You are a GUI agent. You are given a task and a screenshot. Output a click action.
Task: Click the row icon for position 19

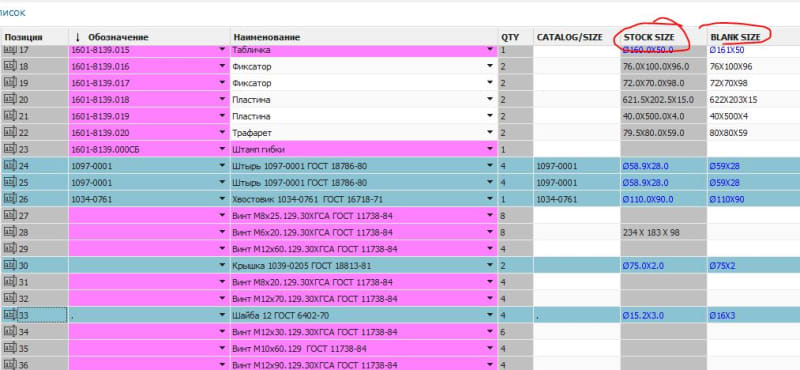tap(10, 83)
